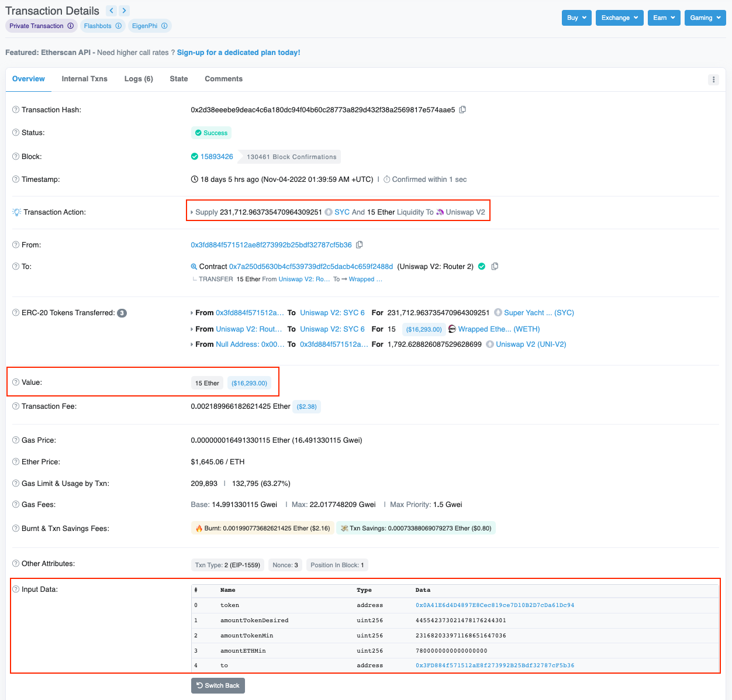Click help icon beside Gas Limit & Usage

(16, 484)
